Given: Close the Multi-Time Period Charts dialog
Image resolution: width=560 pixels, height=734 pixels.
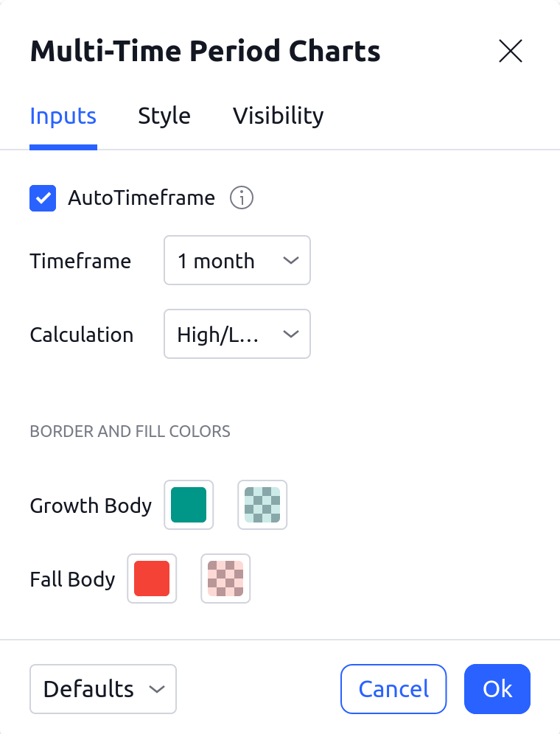Looking at the screenshot, I should point(510,52).
